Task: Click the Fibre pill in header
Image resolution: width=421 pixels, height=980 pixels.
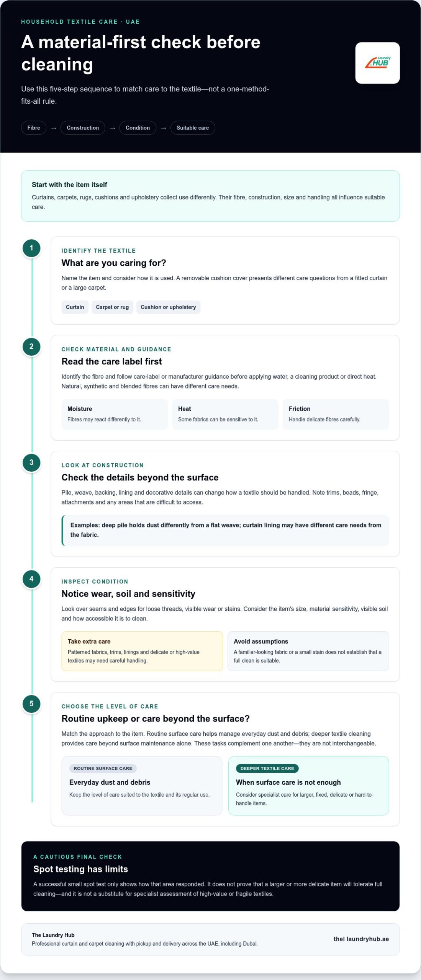Action: click(34, 128)
